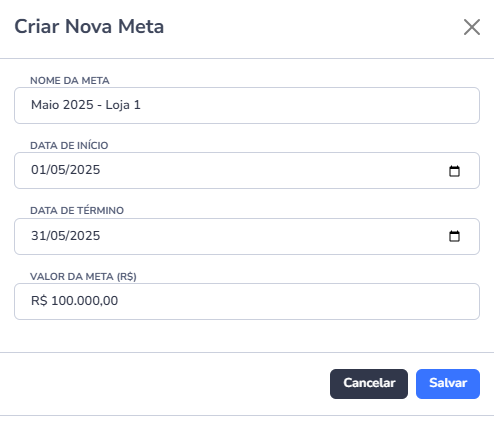Screen dimensions: 494x422
Task: Click the Cancelar button
Action: pos(369,384)
